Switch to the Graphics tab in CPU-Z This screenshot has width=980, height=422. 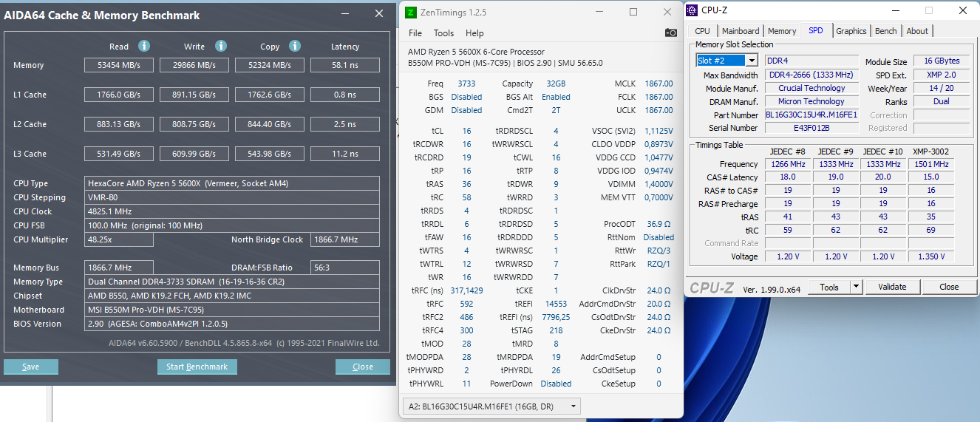pos(851,31)
